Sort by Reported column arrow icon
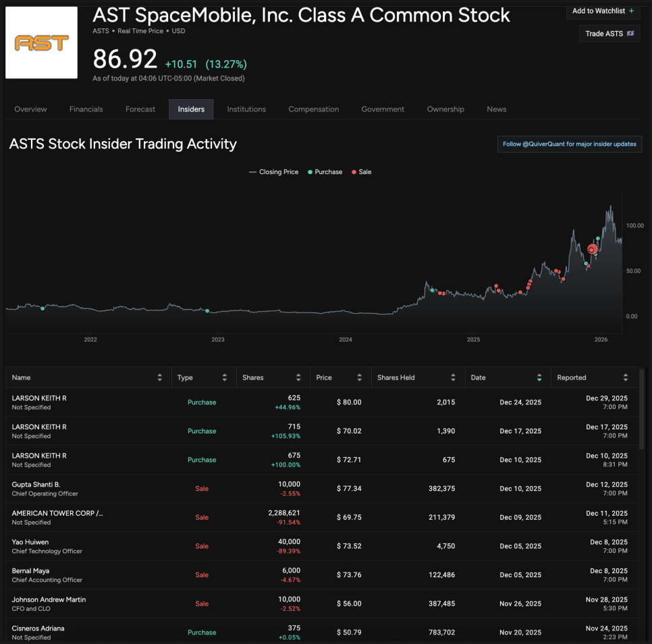 [626, 378]
